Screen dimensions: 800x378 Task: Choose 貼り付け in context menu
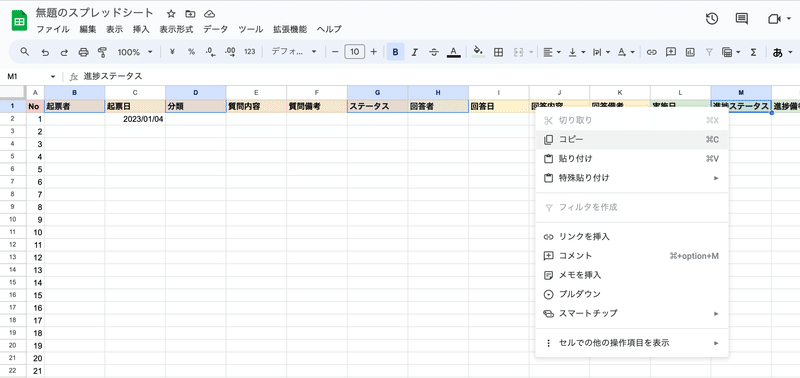pyautogui.click(x=632, y=159)
